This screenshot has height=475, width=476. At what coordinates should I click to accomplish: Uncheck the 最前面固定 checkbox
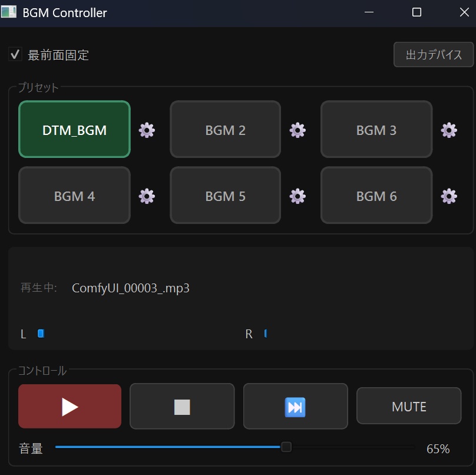(x=15, y=55)
